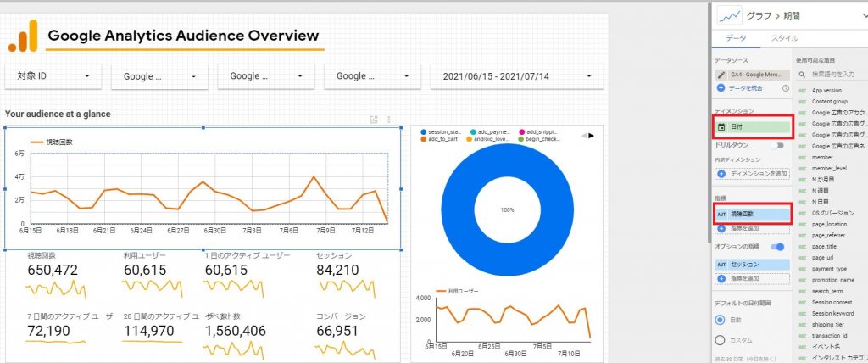Image resolution: width=868 pixels, height=363 pixels.
Task: Click the 日付 dimension chip
Action: click(753, 127)
